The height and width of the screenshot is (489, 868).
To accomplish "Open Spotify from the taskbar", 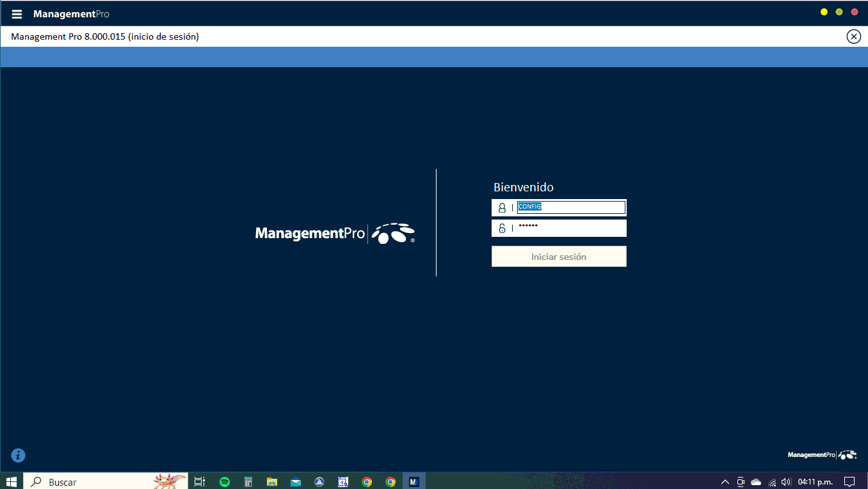I will pos(225,482).
